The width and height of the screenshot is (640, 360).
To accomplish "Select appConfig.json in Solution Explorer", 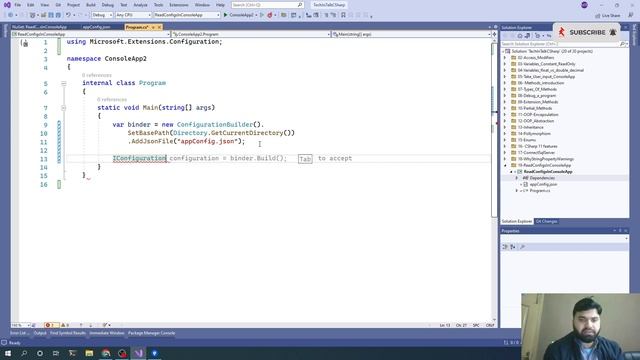I will click(x=543, y=184).
